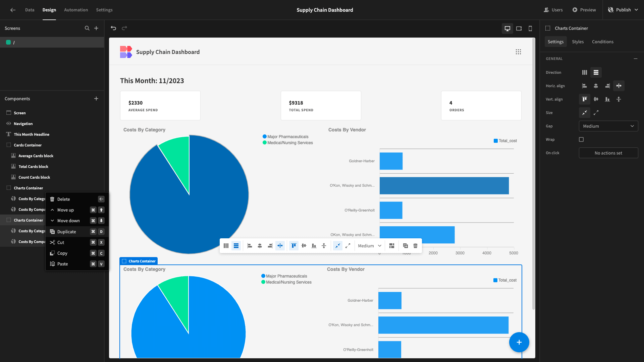The height and width of the screenshot is (362, 644).
Task: Click the floating blue plus button
Action: (x=519, y=342)
